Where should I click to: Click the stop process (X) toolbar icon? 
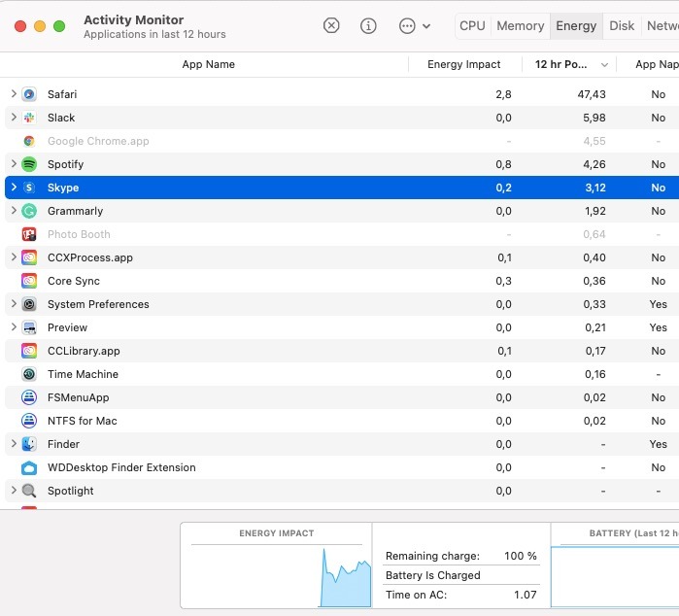pos(331,26)
